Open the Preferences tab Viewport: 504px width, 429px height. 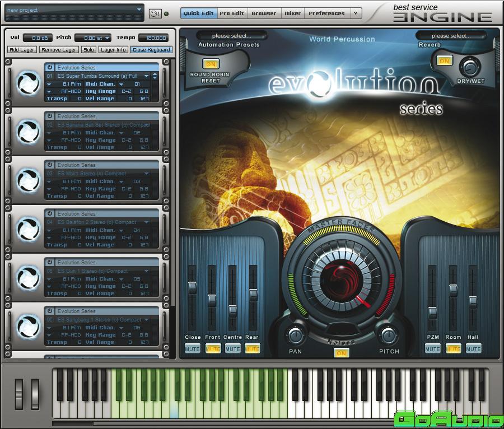(326, 13)
